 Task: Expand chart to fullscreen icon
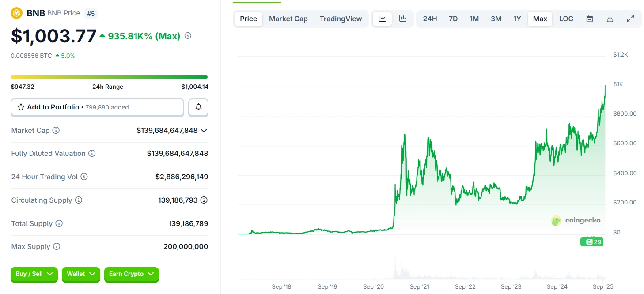(x=631, y=19)
